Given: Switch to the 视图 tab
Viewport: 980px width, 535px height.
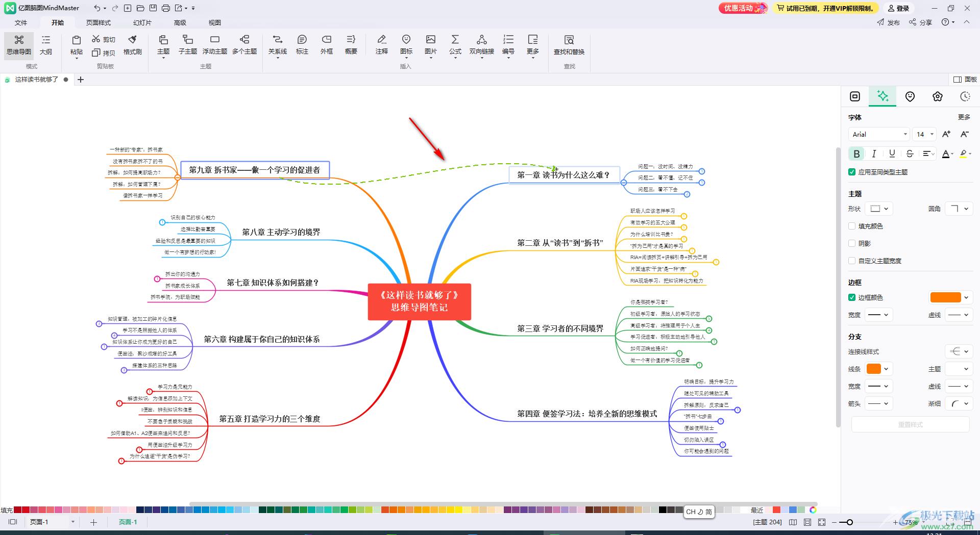Looking at the screenshot, I should pos(215,22).
